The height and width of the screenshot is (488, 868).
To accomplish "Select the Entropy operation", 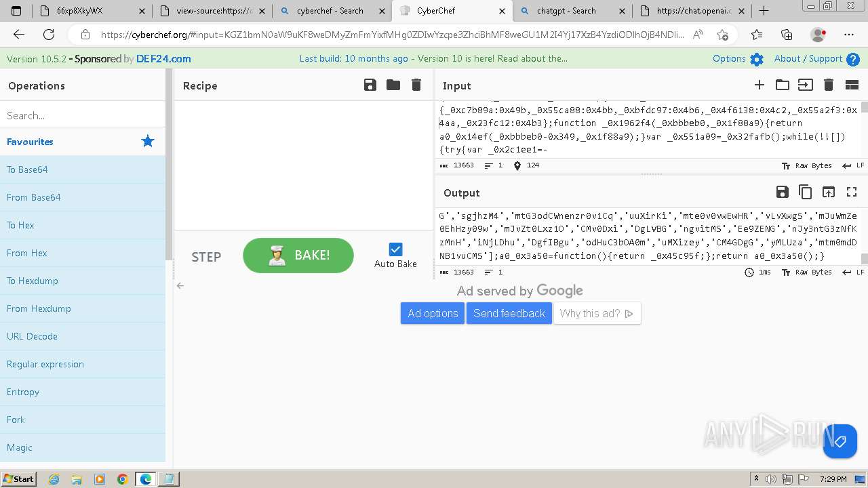I will click(83, 392).
